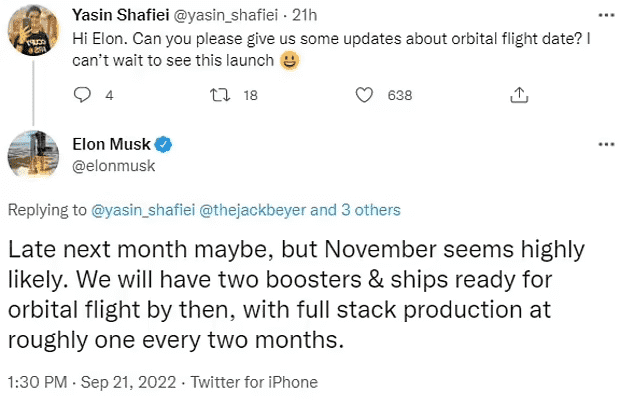Click @thejackbeyer in Replying to line
Viewport: 634px width, 406px height.
tap(258, 210)
